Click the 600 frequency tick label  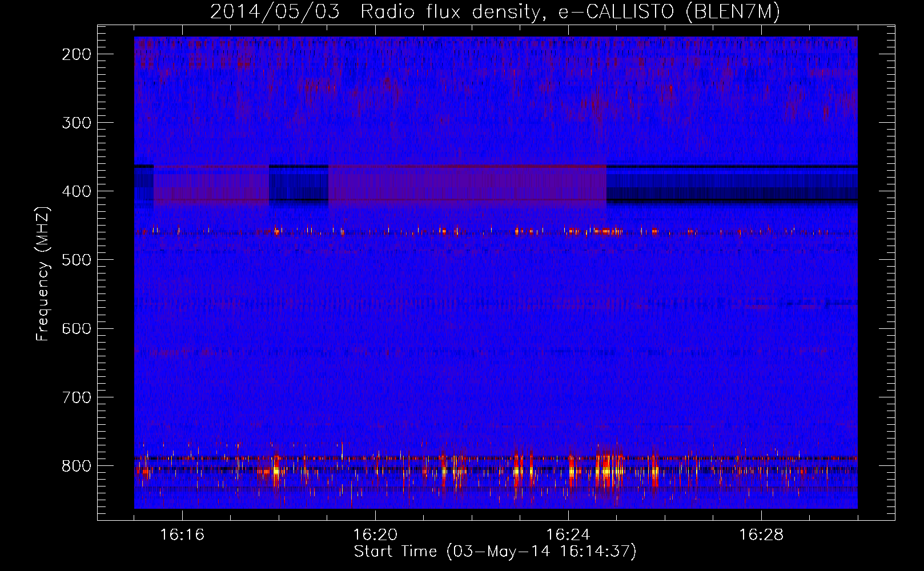tap(76, 328)
